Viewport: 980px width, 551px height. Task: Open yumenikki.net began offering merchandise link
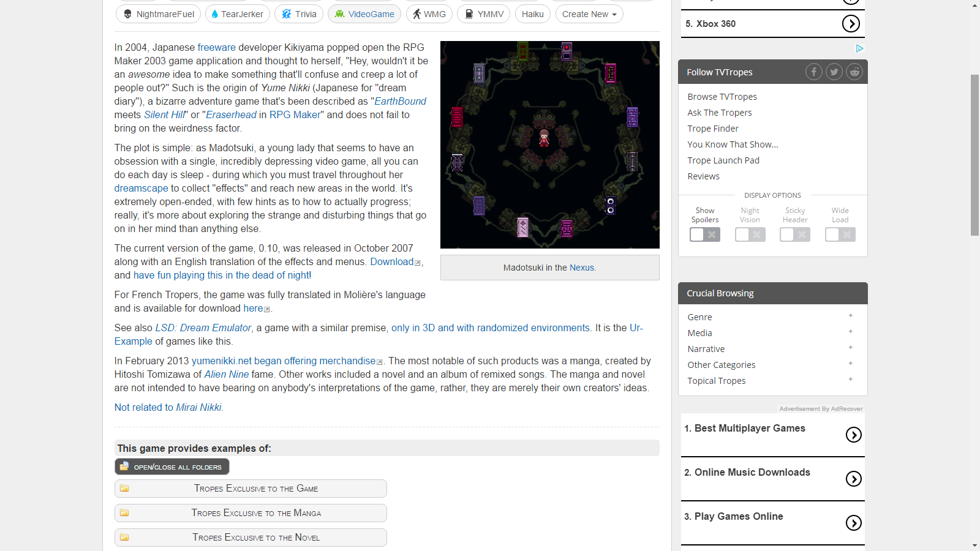(x=287, y=361)
